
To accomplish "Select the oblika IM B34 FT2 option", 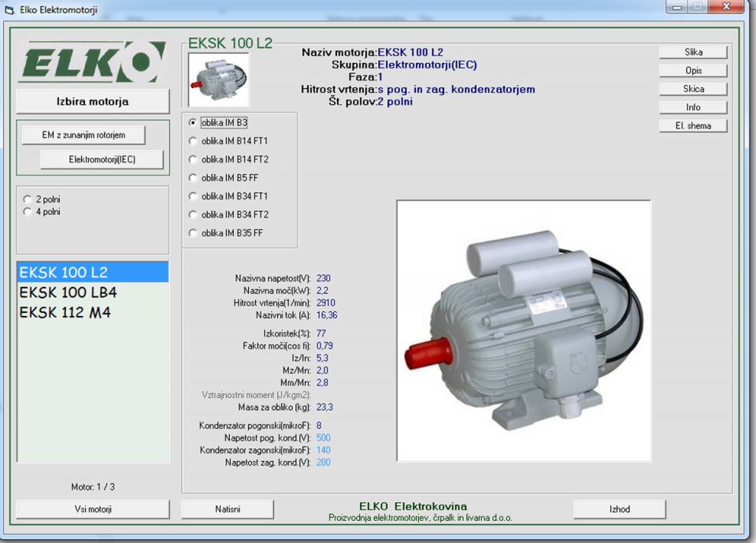I will [193, 214].
